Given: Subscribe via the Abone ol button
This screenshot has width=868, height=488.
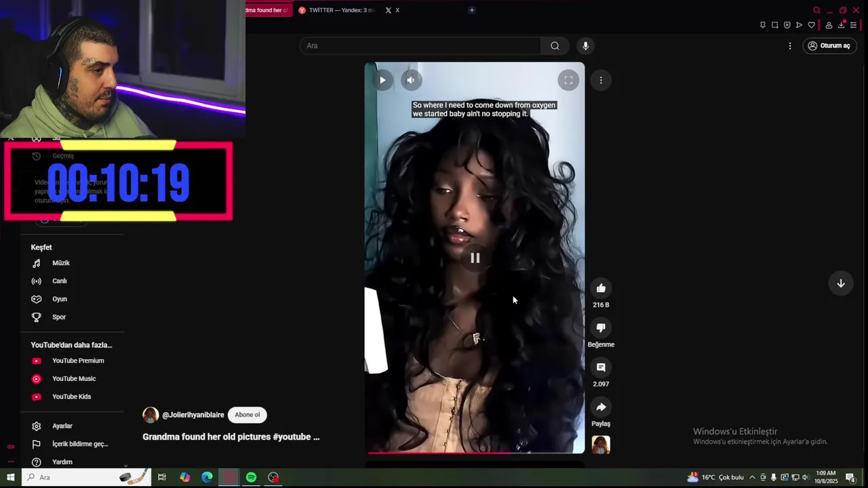Looking at the screenshot, I should tap(248, 415).
